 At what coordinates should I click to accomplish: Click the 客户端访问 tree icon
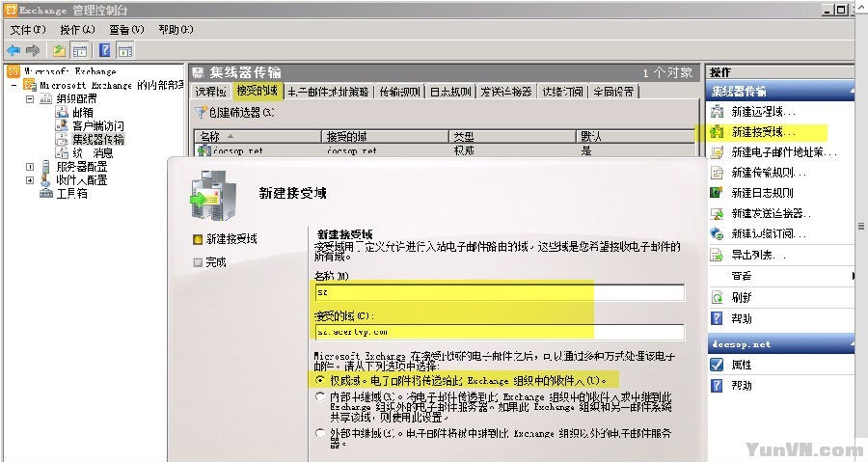(x=62, y=125)
